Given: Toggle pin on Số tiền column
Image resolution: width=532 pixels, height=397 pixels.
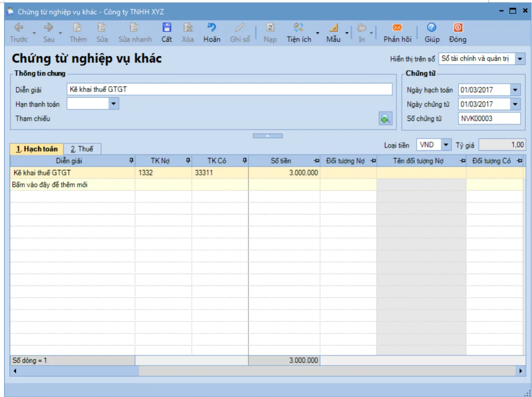Looking at the screenshot, I should (316, 161).
